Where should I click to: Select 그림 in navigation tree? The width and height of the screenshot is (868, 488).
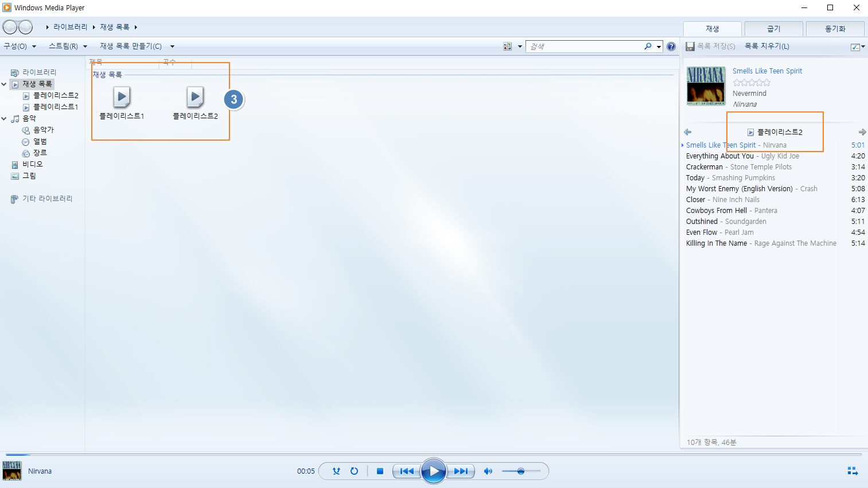[x=29, y=176]
